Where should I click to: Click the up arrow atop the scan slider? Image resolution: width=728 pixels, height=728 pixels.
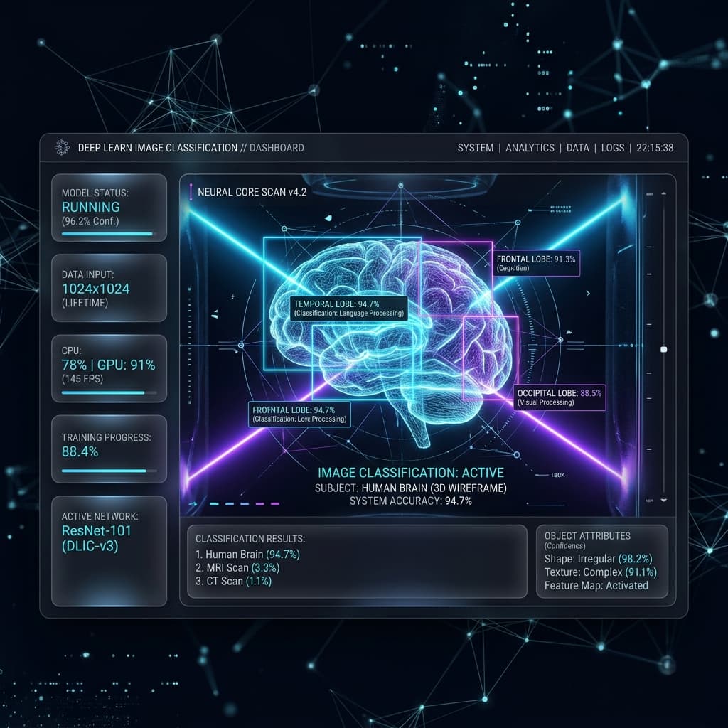point(664,193)
